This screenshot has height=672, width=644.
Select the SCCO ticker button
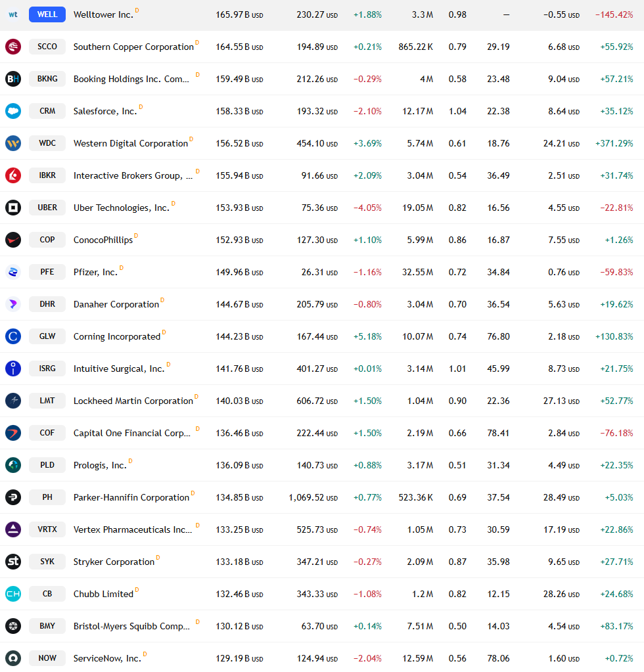47,47
